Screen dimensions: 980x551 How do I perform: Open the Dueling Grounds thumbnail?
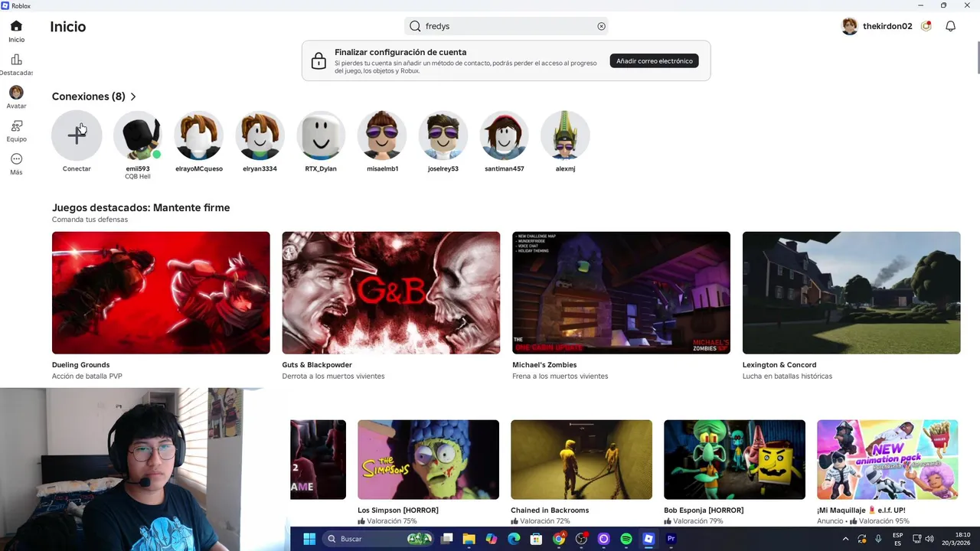click(161, 292)
